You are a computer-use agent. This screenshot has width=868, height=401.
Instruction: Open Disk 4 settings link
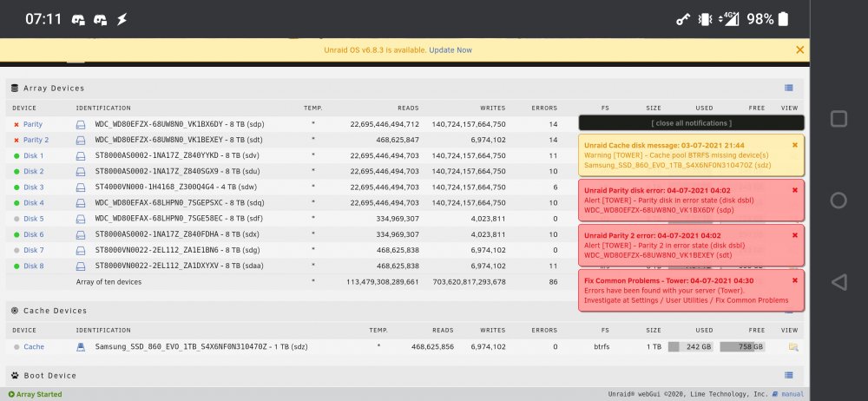[34, 203]
